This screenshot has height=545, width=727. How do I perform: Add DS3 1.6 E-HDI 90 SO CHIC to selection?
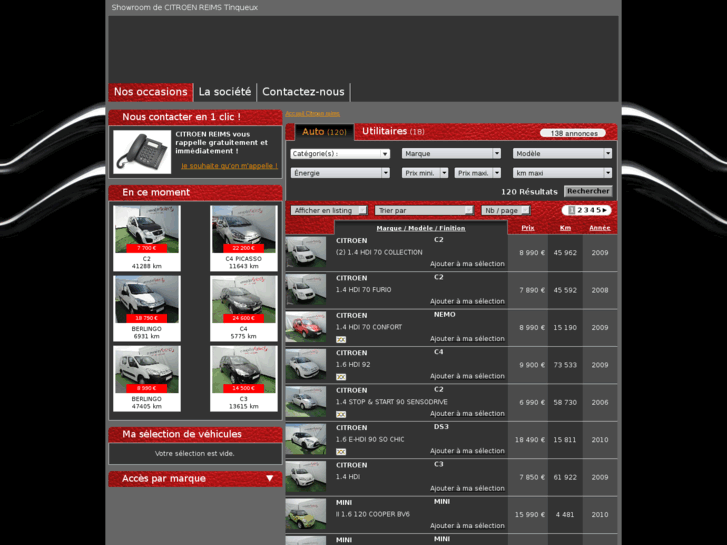tap(467, 451)
